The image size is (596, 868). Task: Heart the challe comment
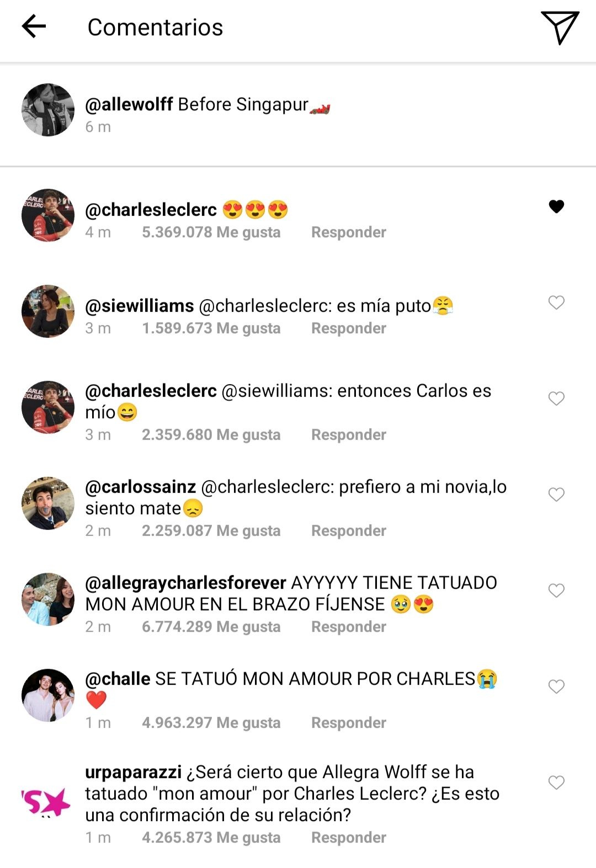click(x=556, y=686)
